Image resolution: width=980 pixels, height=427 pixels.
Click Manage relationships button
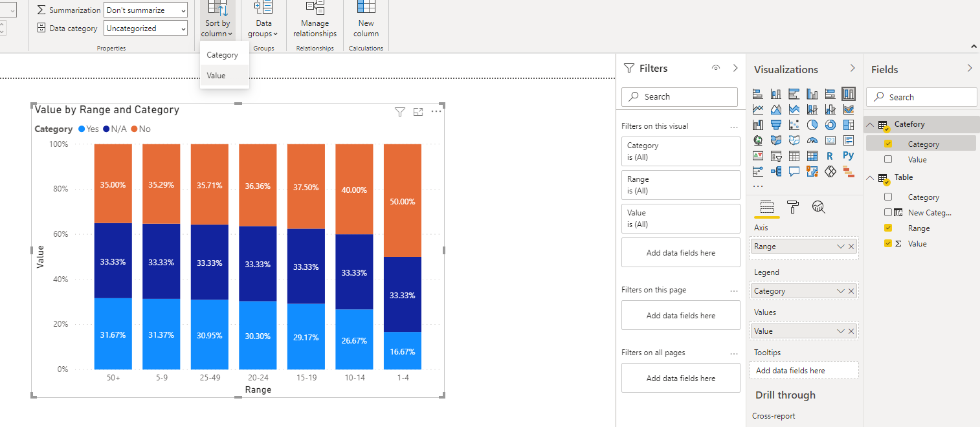(315, 20)
